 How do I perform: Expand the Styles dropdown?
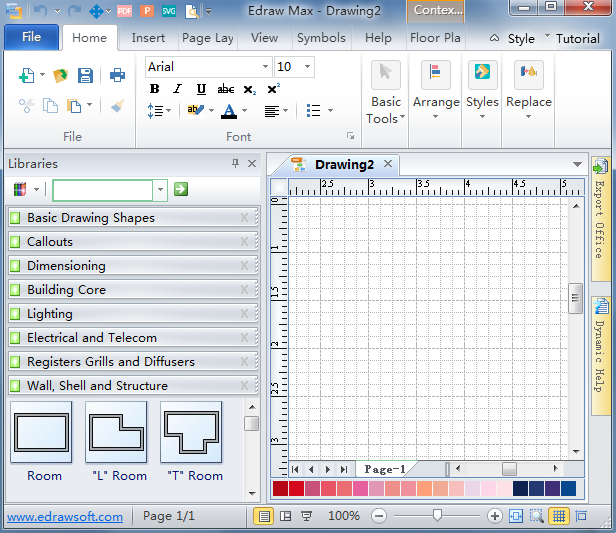(482, 115)
